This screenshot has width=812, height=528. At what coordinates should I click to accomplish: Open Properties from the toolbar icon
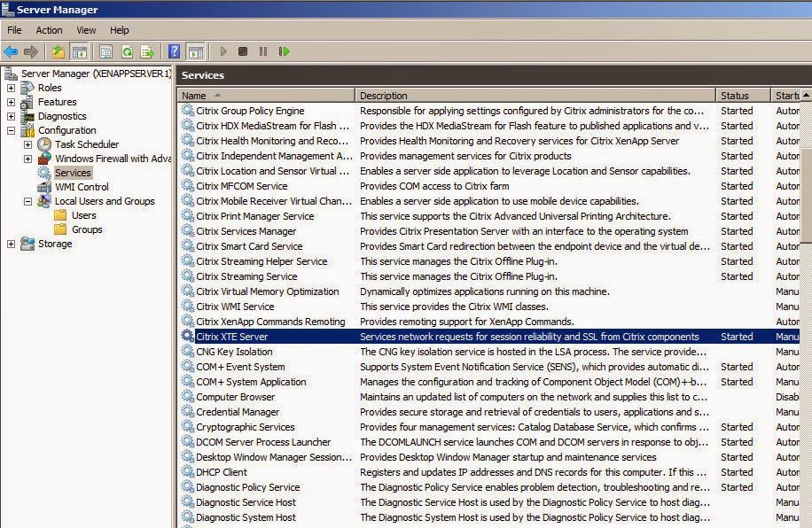click(105, 50)
